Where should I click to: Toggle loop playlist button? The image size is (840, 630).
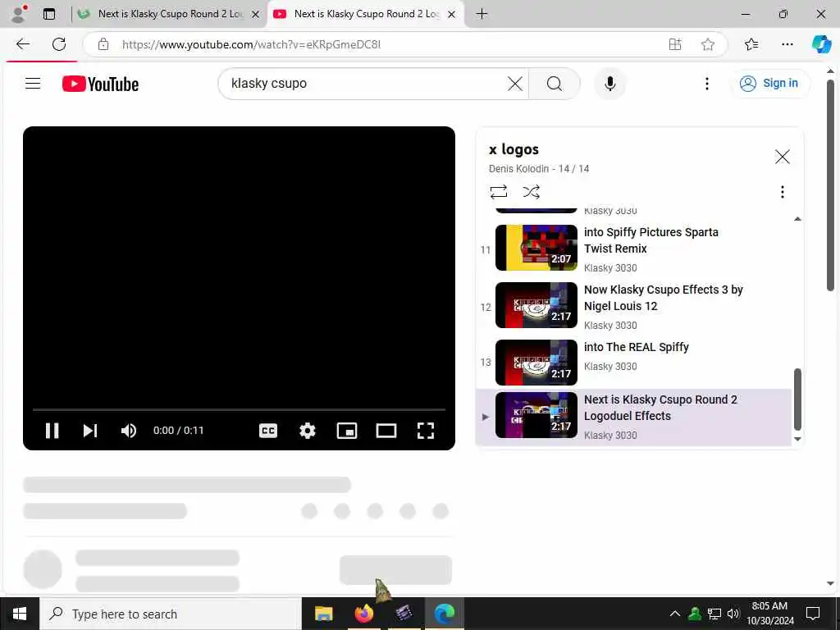(498, 192)
